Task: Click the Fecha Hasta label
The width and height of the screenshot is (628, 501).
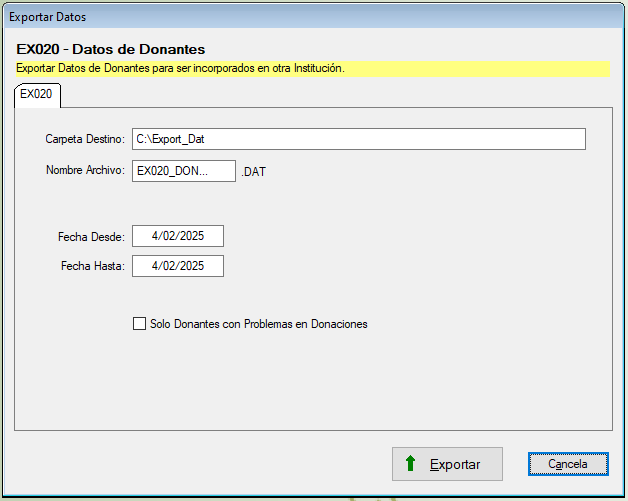Action: [x=92, y=267]
